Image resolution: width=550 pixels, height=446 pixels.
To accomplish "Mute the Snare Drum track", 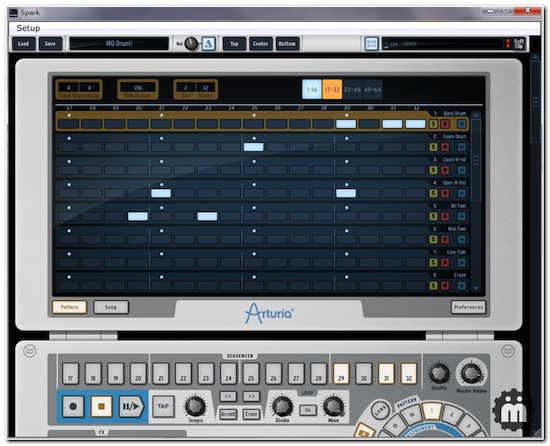I will coord(445,147).
